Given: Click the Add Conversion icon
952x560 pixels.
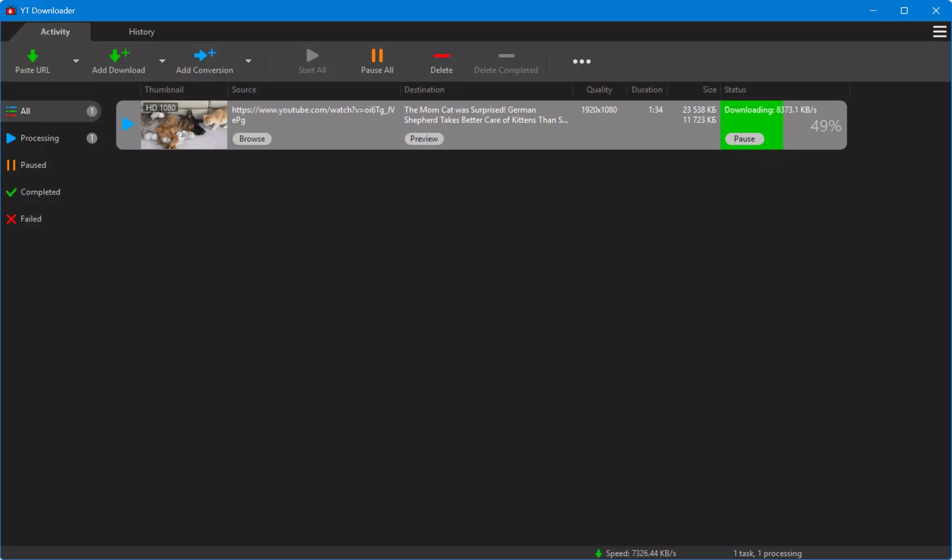Looking at the screenshot, I should [x=204, y=55].
